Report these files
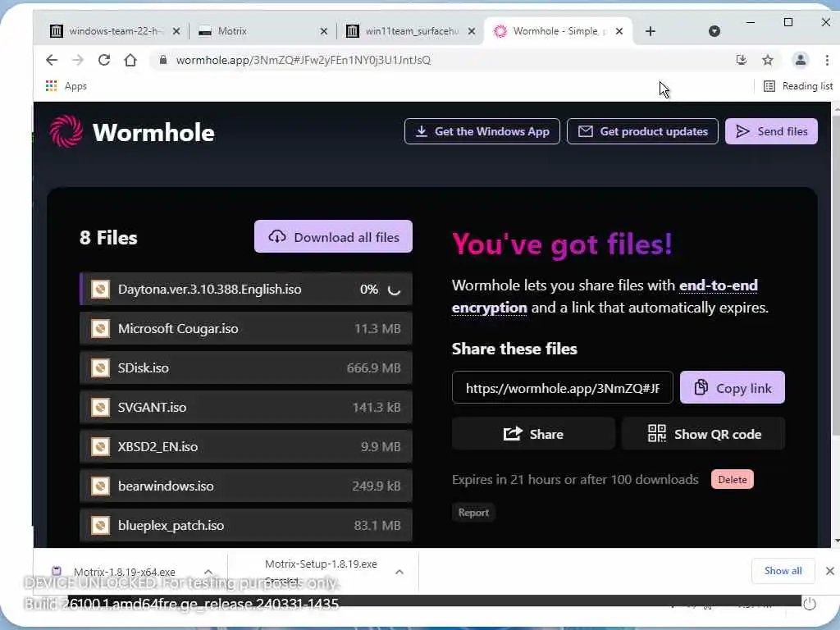 (x=473, y=513)
